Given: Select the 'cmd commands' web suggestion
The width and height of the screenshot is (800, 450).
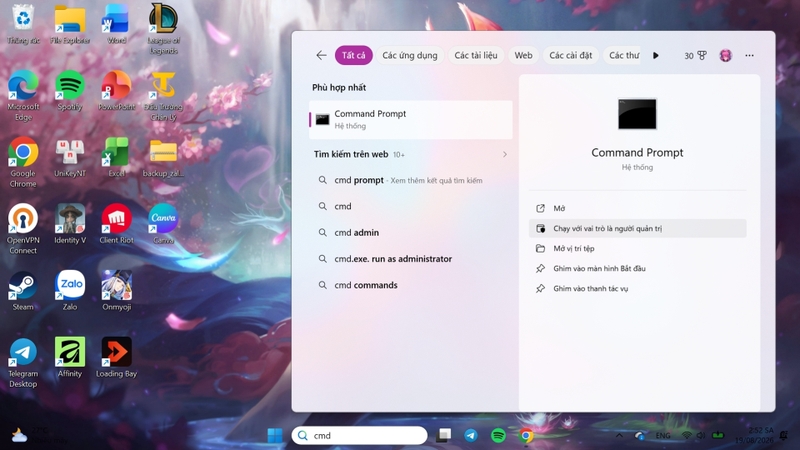Looking at the screenshot, I should pyautogui.click(x=411, y=285).
